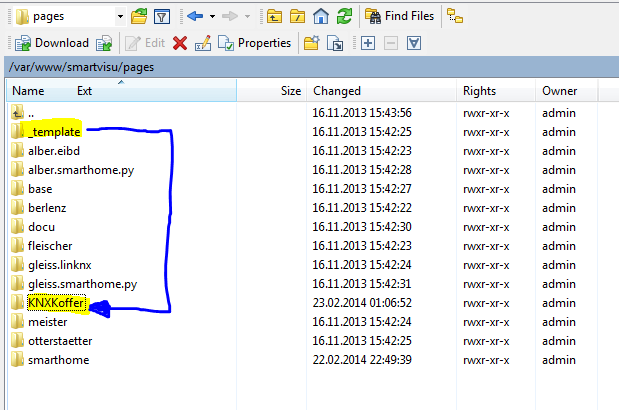The height and width of the screenshot is (410, 619).
Task: Sort by the Ext column header
Action: [84, 91]
